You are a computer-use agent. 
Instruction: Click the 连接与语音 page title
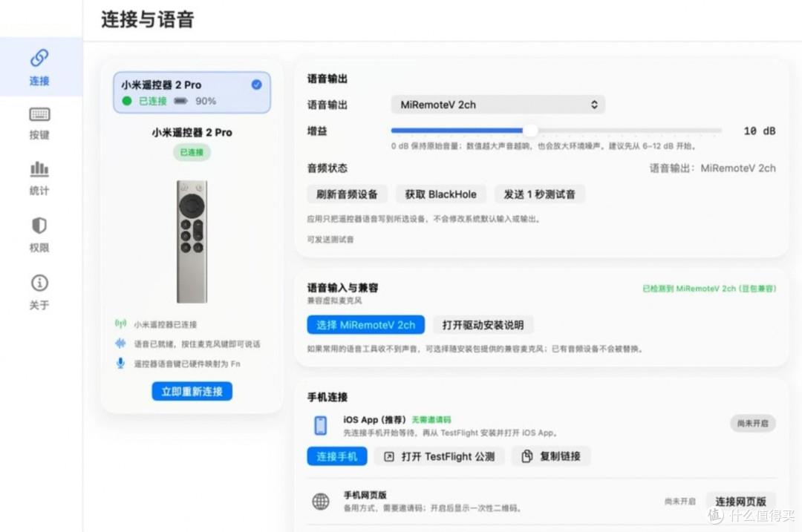[148, 19]
